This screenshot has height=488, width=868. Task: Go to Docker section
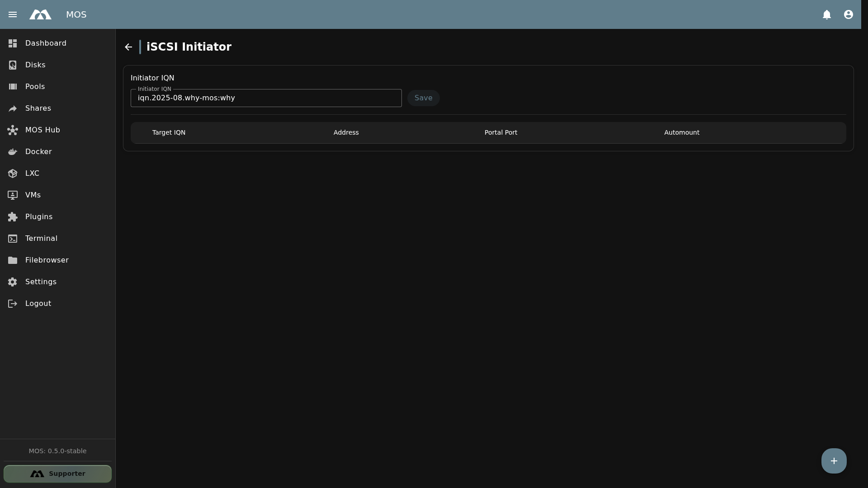tap(57, 152)
